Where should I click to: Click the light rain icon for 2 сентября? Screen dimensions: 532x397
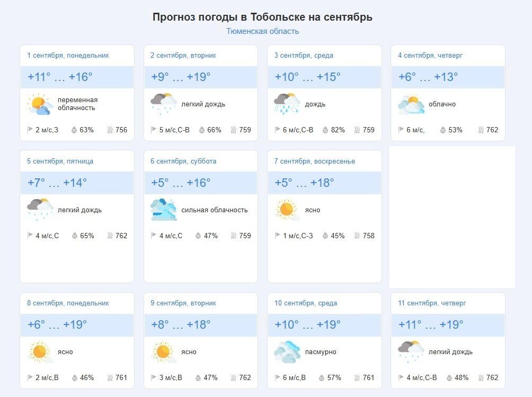164,104
